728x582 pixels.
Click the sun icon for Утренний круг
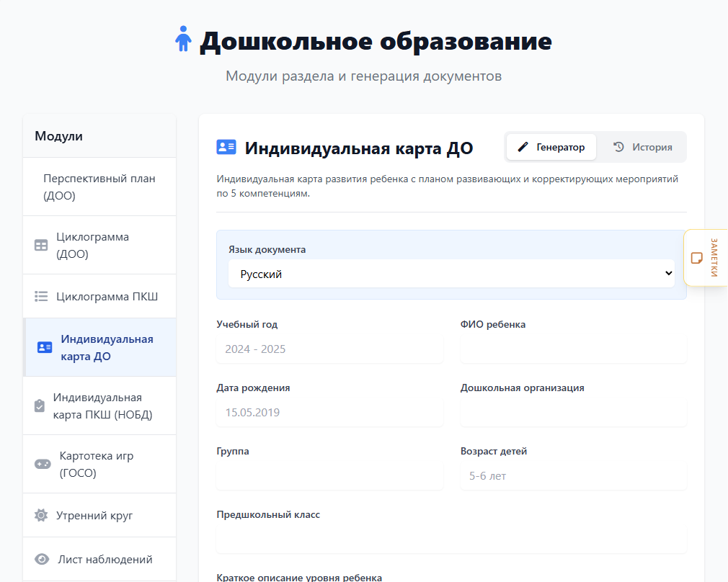click(41, 515)
